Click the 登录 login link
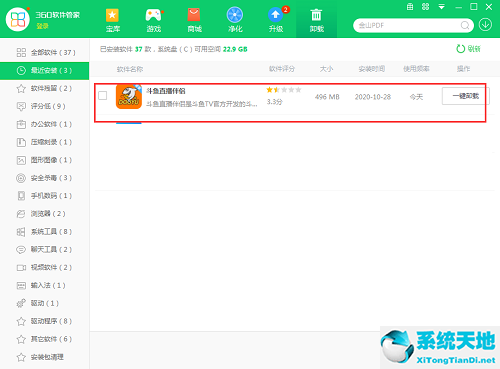 click(42, 26)
